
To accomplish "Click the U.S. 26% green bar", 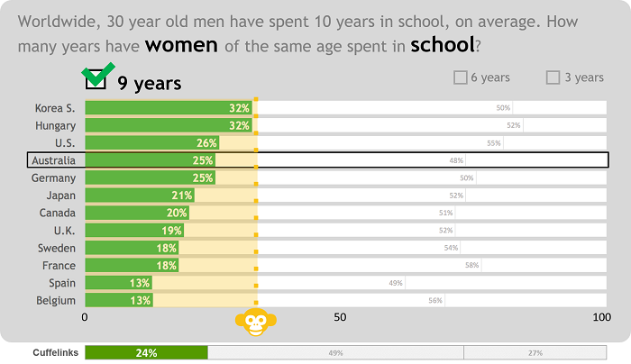I will [x=152, y=142].
